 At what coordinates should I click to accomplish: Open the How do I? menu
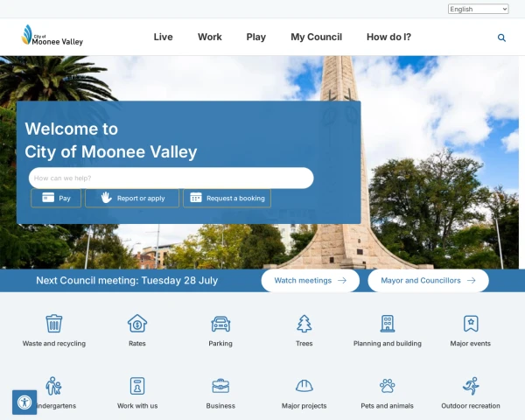point(388,37)
